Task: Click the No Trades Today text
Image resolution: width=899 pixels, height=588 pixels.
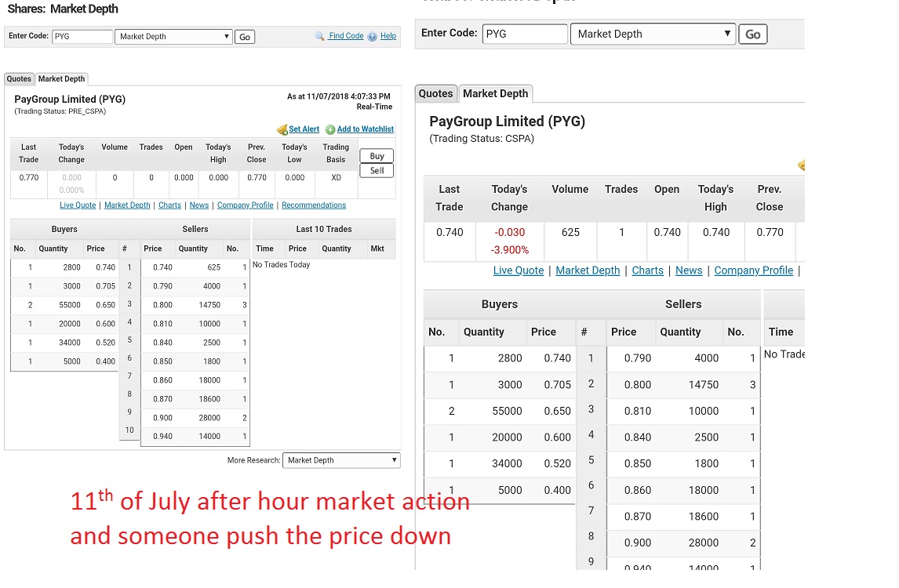Action: click(281, 265)
